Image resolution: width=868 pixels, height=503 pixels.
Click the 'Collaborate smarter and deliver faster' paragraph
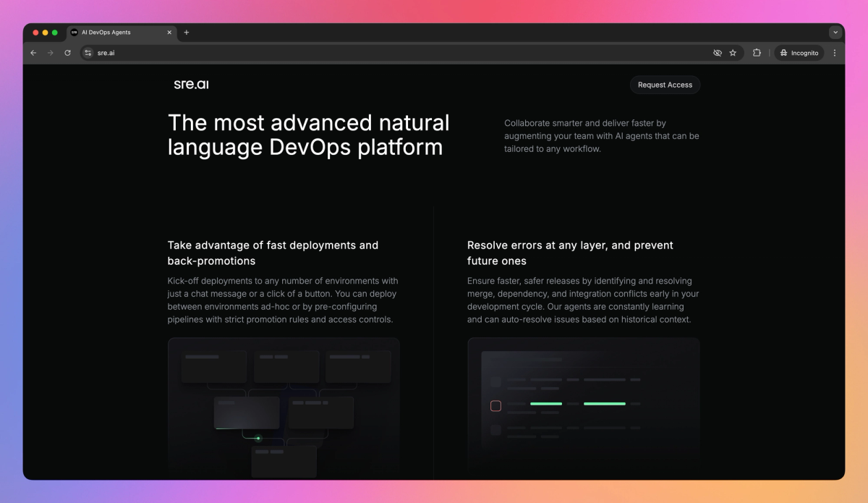point(602,136)
